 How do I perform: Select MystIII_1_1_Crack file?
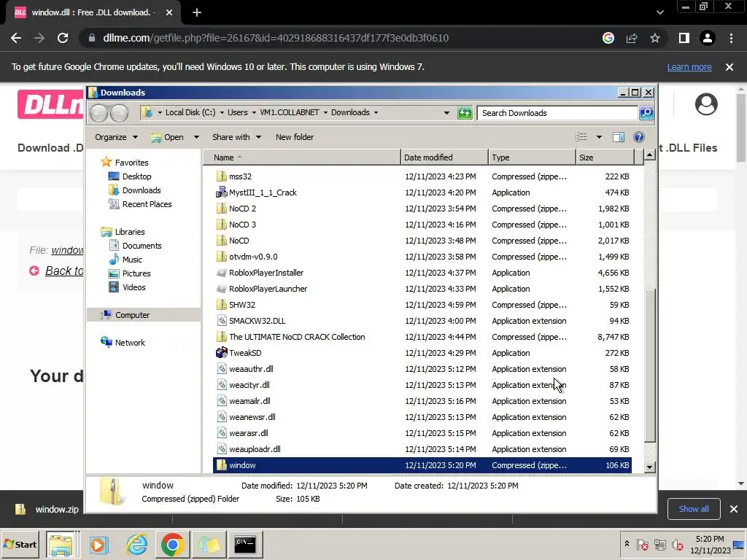point(263,192)
